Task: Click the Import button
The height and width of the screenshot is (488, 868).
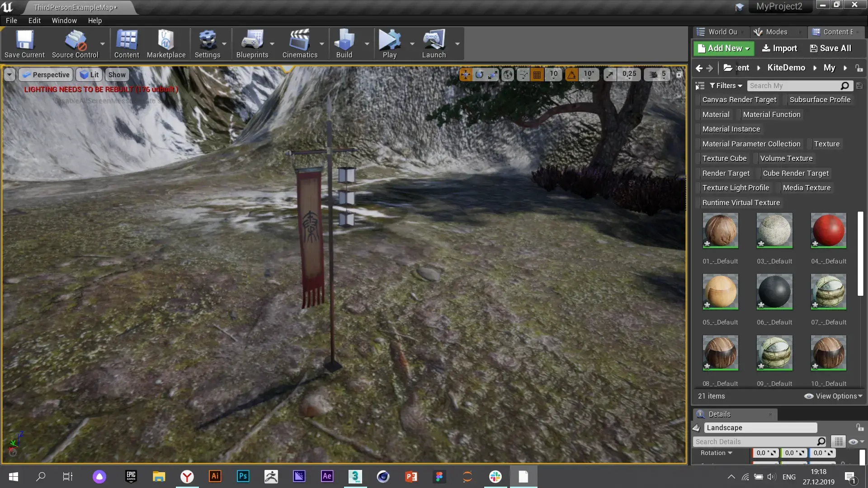Action: [x=779, y=48]
